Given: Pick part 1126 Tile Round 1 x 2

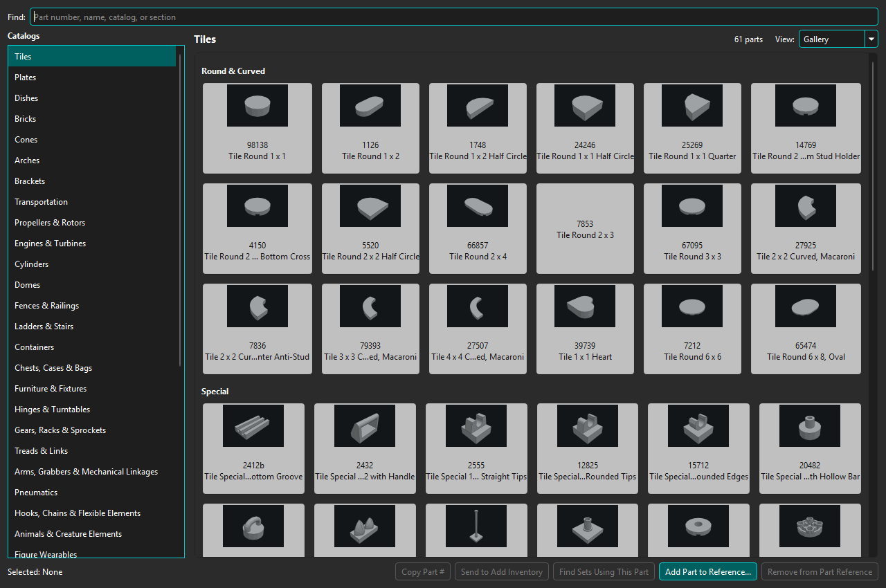Looking at the screenshot, I should [x=370, y=128].
